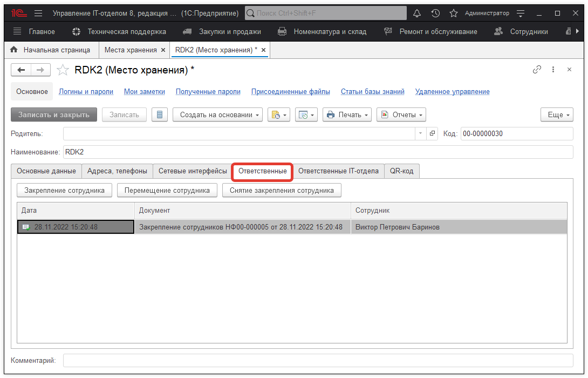The height and width of the screenshot is (378, 588).
Task: Expand the Создать на основании dropdown
Action: 217,114
